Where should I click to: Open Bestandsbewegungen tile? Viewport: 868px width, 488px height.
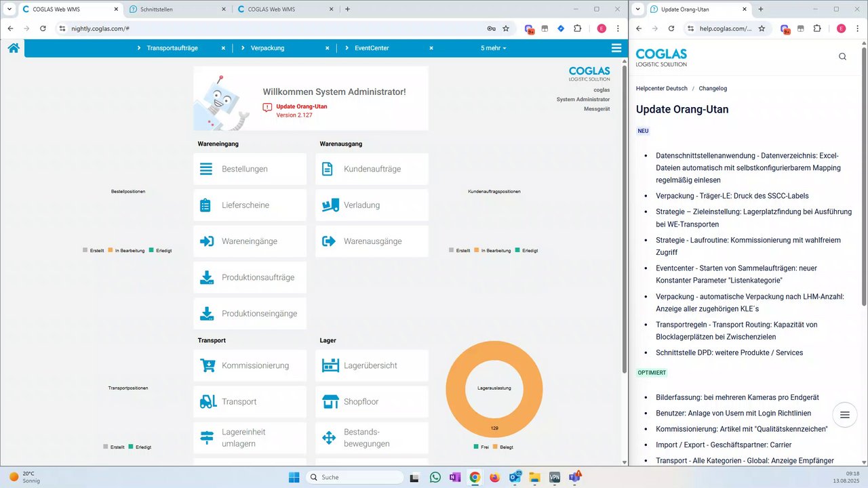pos(372,438)
